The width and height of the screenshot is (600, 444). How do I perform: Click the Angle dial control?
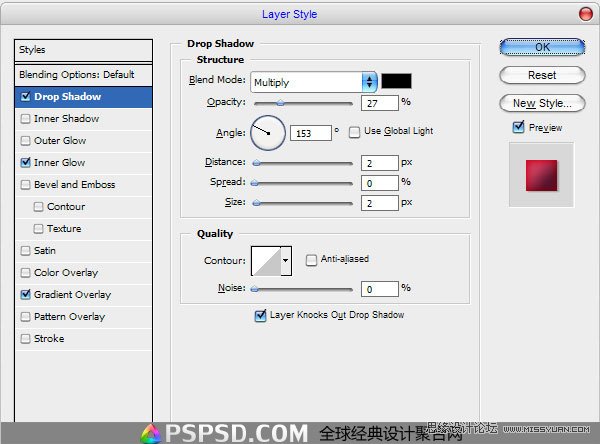coord(268,133)
